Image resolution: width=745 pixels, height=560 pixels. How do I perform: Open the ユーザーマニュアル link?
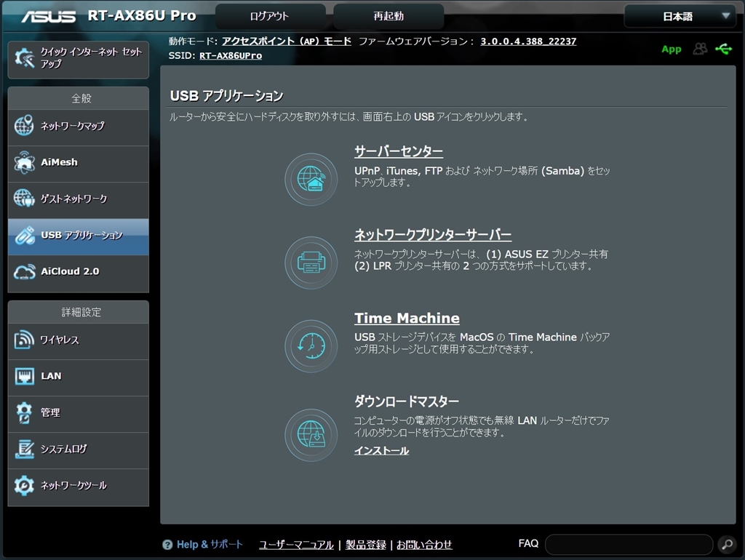click(x=297, y=545)
